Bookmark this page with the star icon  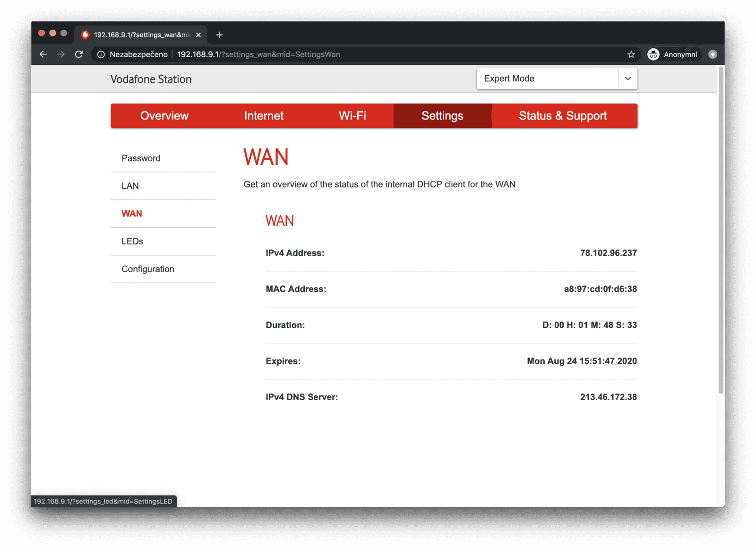pyautogui.click(x=631, y=54)
